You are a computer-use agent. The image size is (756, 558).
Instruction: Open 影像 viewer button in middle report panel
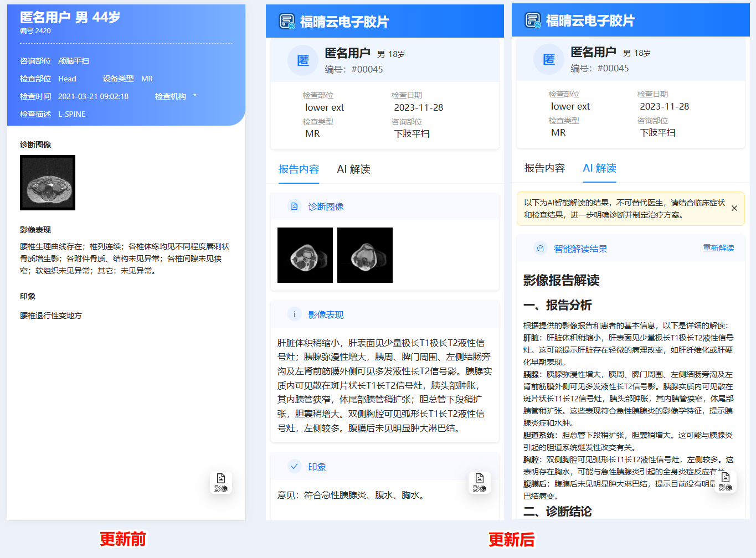tap(479, 482)
